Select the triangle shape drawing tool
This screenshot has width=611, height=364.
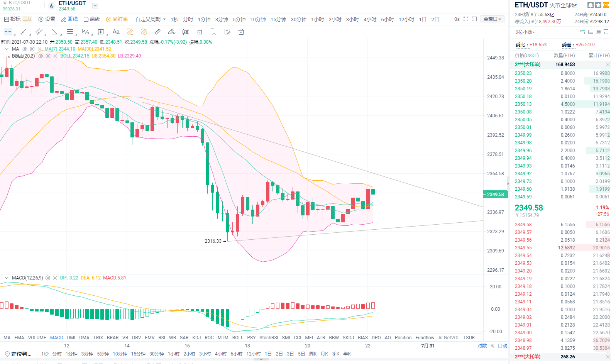point(54,32)
